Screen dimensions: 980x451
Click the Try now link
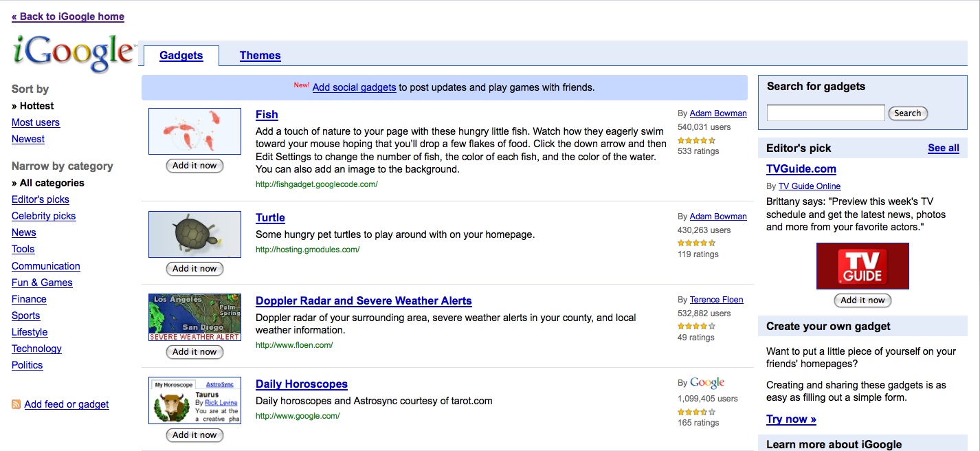791,419
